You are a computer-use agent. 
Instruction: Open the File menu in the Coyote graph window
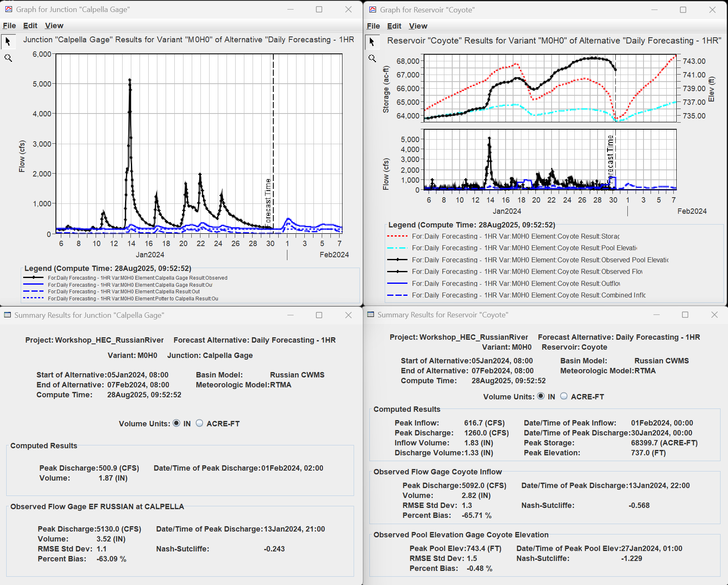click(x=373, y=26)
